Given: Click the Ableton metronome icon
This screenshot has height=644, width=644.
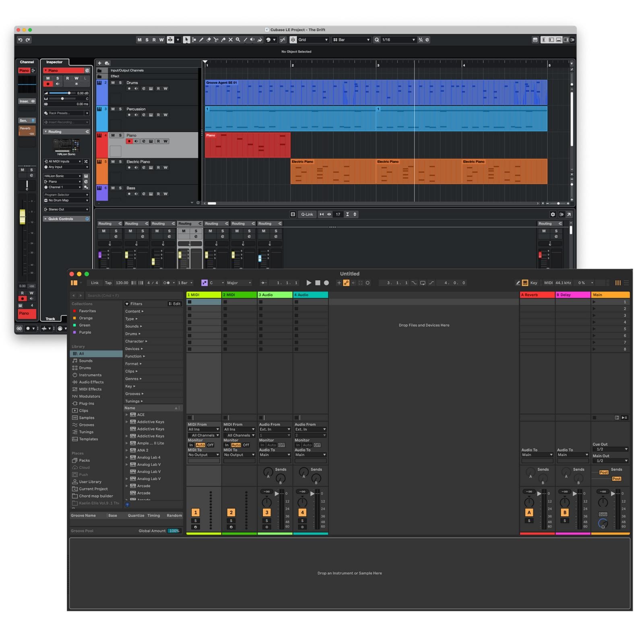Looking at the screenshot, I should [x=167, y=283].
